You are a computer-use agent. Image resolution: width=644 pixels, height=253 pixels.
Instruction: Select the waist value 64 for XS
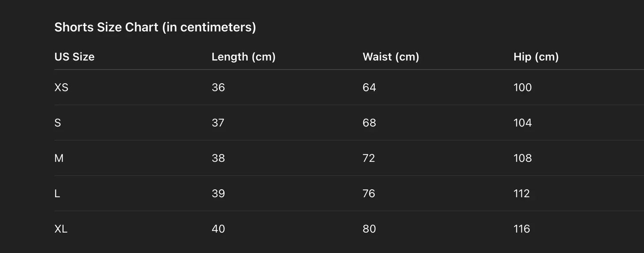click(x=369, y=87)
